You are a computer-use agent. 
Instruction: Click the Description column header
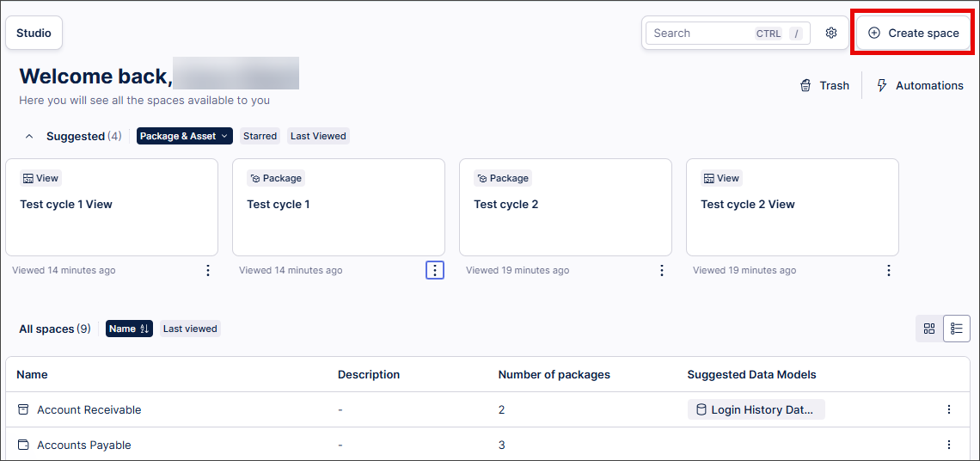coord(369,375)
